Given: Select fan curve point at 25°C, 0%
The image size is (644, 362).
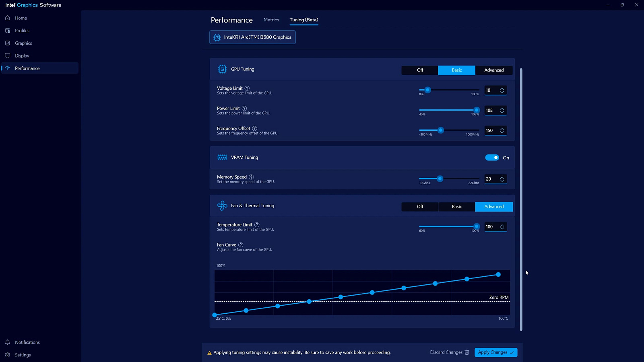Looking at the screenshot, I should [x=215, y=315].
